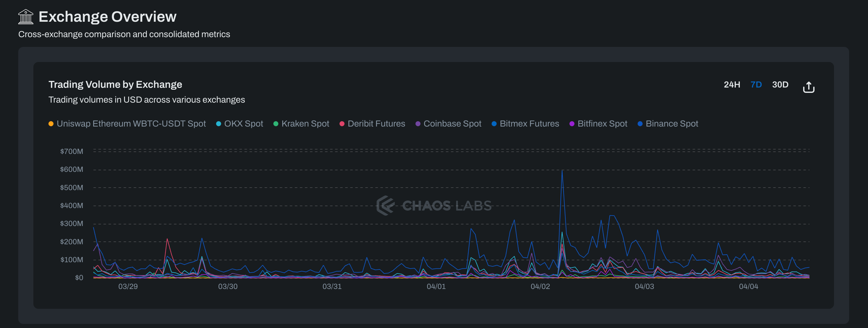Click the $0 y-axis label
The image size is (868, 328).
pos(79,278)
